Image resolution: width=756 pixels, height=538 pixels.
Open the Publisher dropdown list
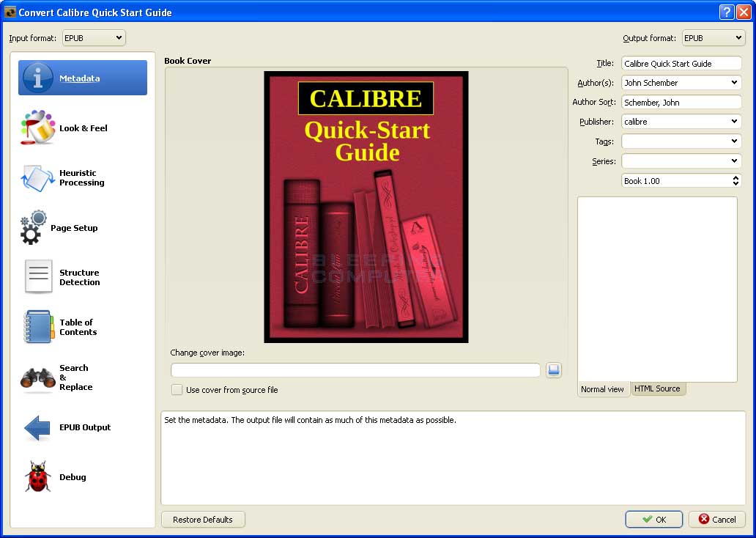click(x=734, y=122)
